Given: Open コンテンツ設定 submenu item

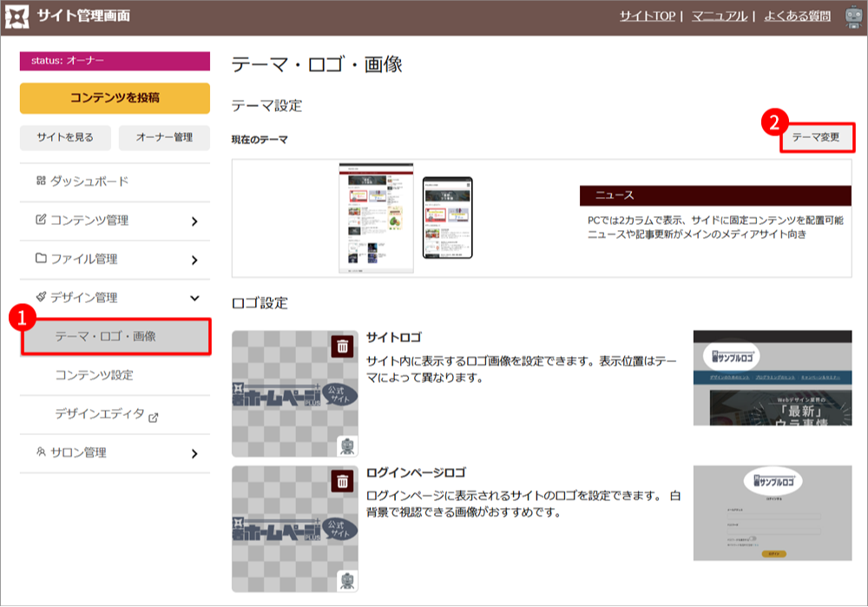Looking at the screenshot, I should [x=94, y=375].
